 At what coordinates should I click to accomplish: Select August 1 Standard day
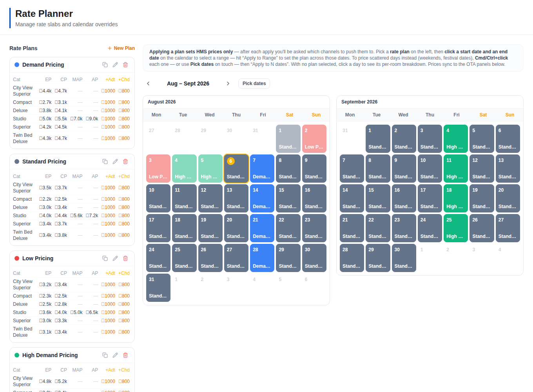click(288, 139)
